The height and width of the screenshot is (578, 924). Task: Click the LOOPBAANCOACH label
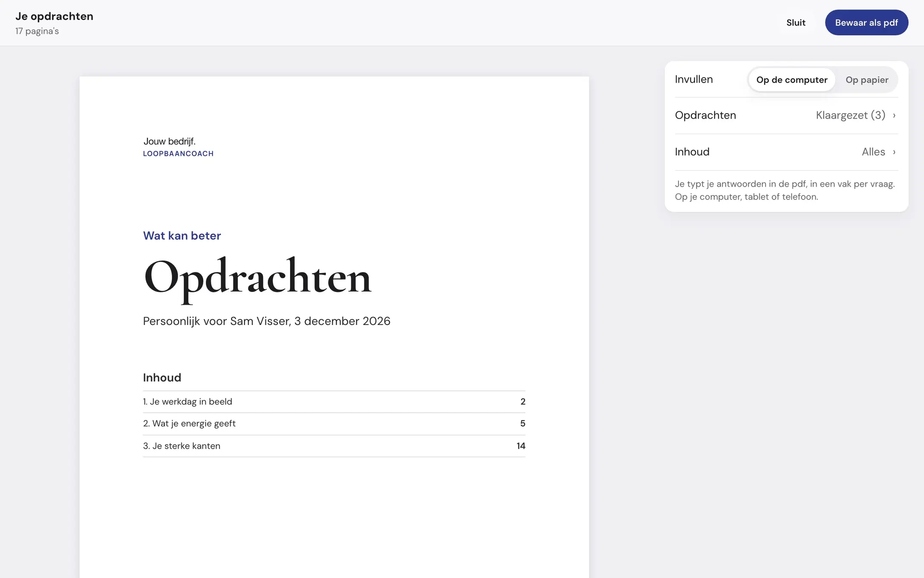pyautogui.click(x=178, y=154)
